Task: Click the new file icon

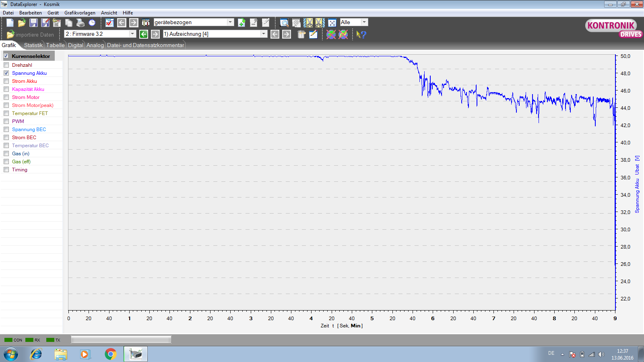Action: 10,23
